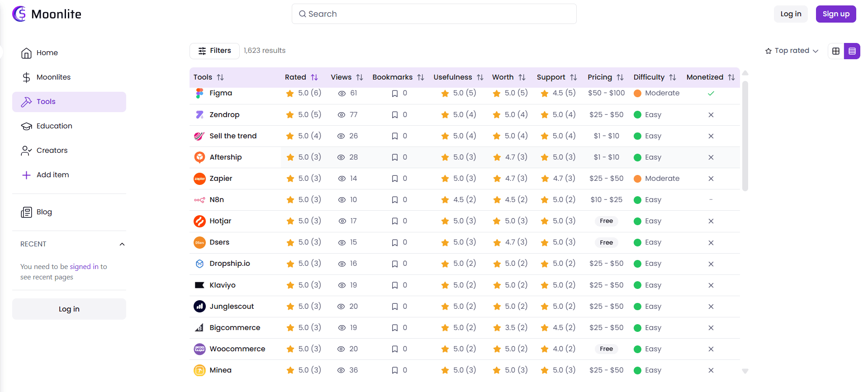Follow the 'signed in' link
The width and height of the screenshot is (868, 392).
click(84, 267)
